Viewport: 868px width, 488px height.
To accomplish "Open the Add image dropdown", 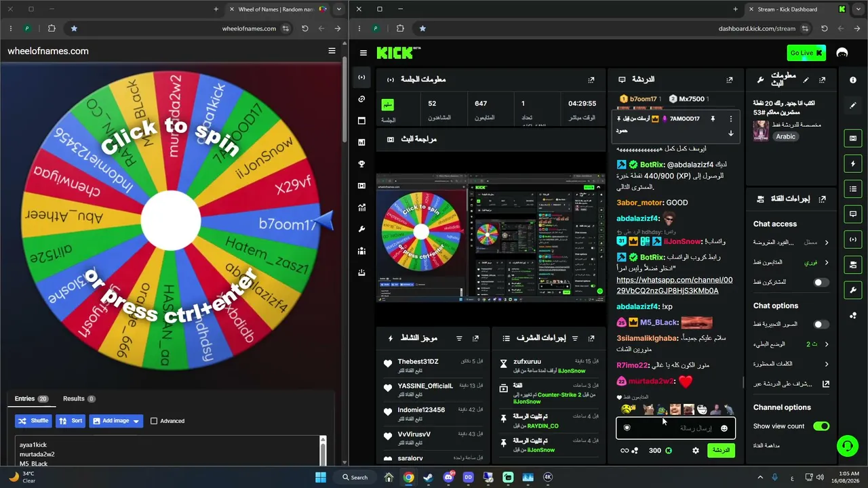I will [x=116, y=421].
